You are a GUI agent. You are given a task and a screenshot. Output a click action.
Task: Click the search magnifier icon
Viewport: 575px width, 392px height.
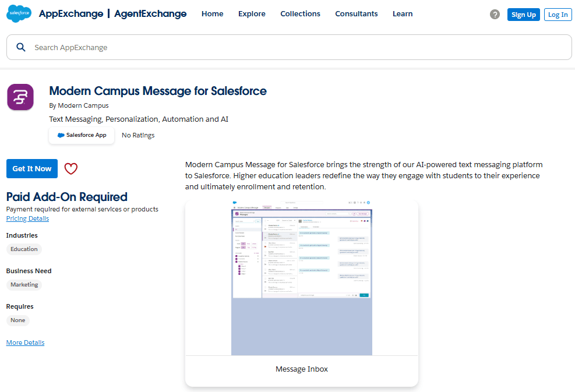click(21, 47)
